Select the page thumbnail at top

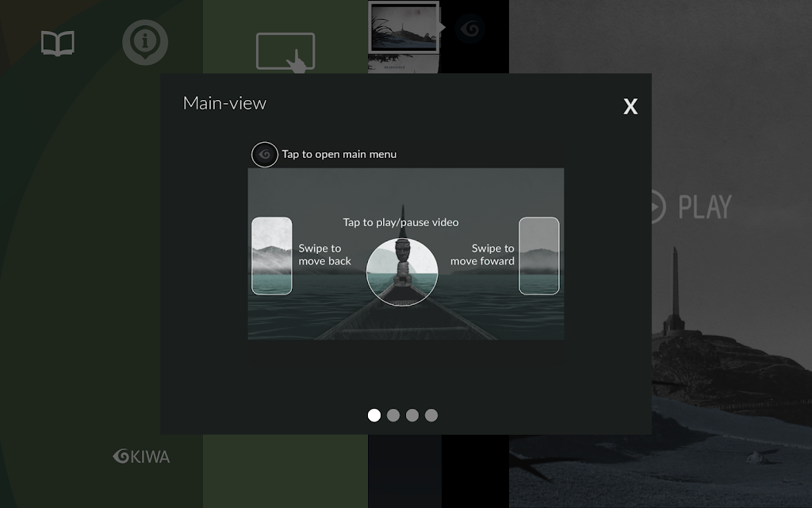pyautogui.click(x=404, y=27)
